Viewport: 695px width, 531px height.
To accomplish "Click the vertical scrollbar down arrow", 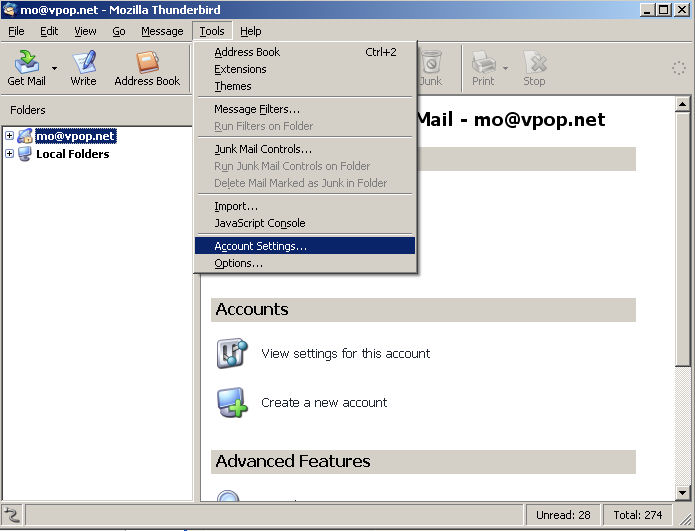I will [684, 492].
